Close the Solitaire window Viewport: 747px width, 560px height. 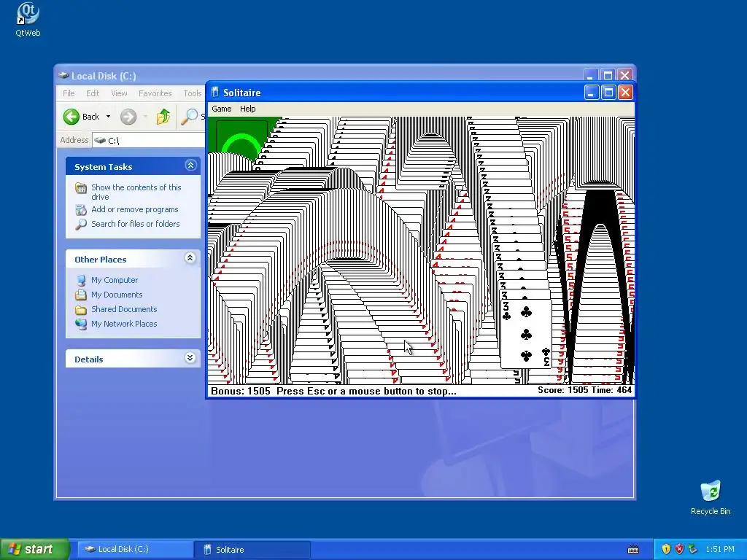625,93
